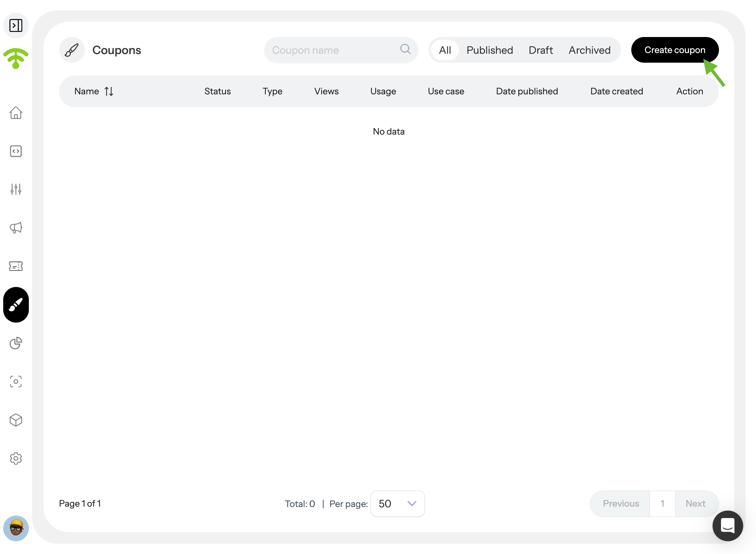Viewport: 756px width, 554px height.
Task: Click the Use case column header
Action: (x=446, y=92)
